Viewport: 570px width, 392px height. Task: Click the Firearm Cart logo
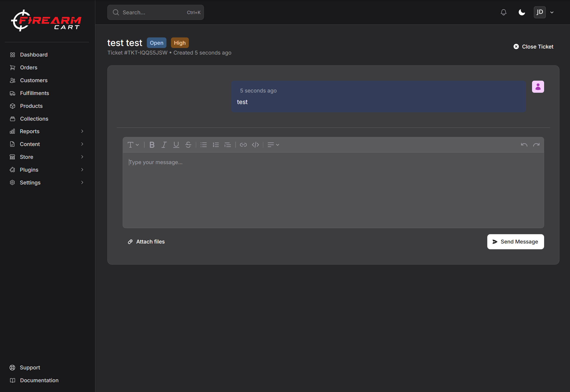(46, 21)
